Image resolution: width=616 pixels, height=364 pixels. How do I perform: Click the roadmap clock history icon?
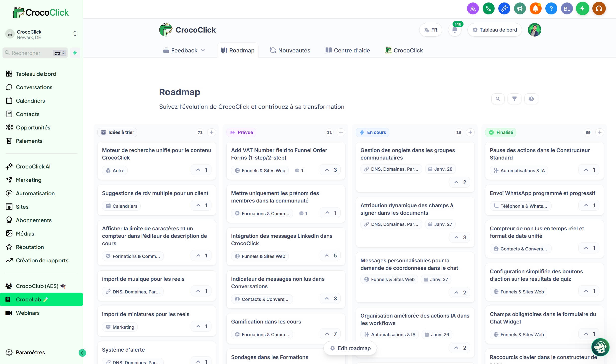pos(531,99)
